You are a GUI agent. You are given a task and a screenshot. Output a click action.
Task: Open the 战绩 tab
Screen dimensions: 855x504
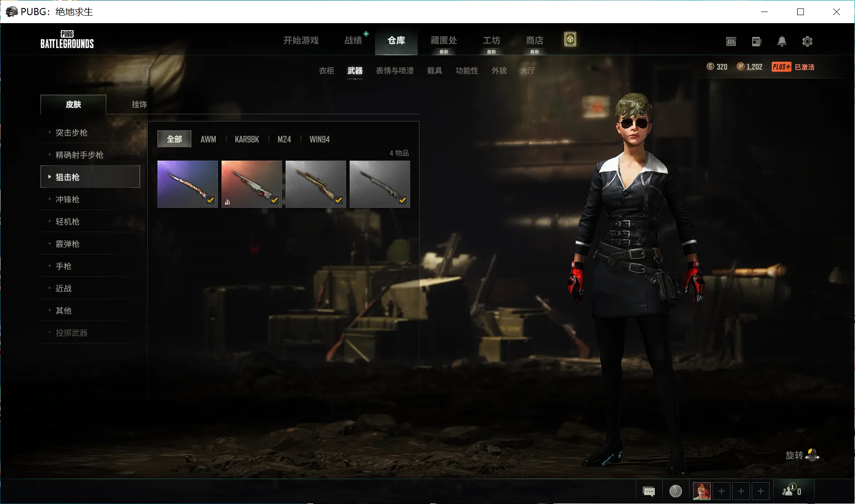(x=354, y=40)
